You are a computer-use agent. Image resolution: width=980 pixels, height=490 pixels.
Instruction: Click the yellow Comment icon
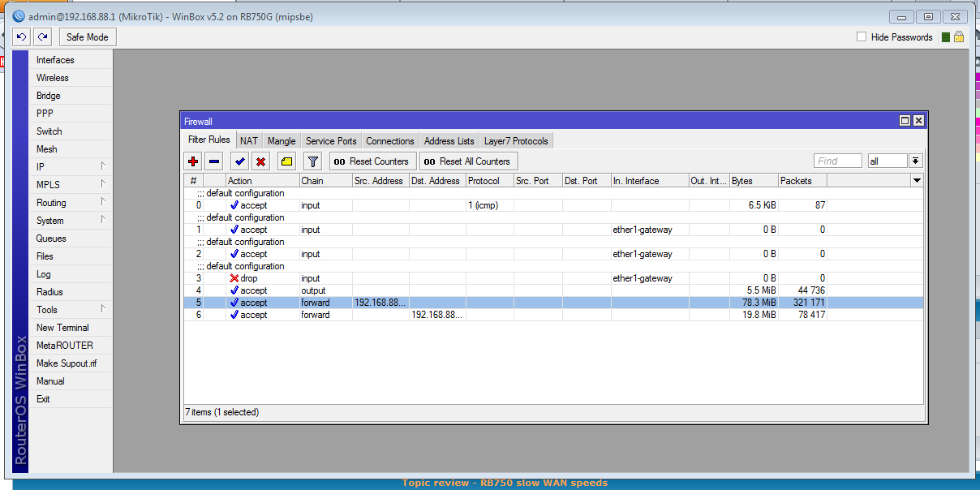tap(286, 161)
